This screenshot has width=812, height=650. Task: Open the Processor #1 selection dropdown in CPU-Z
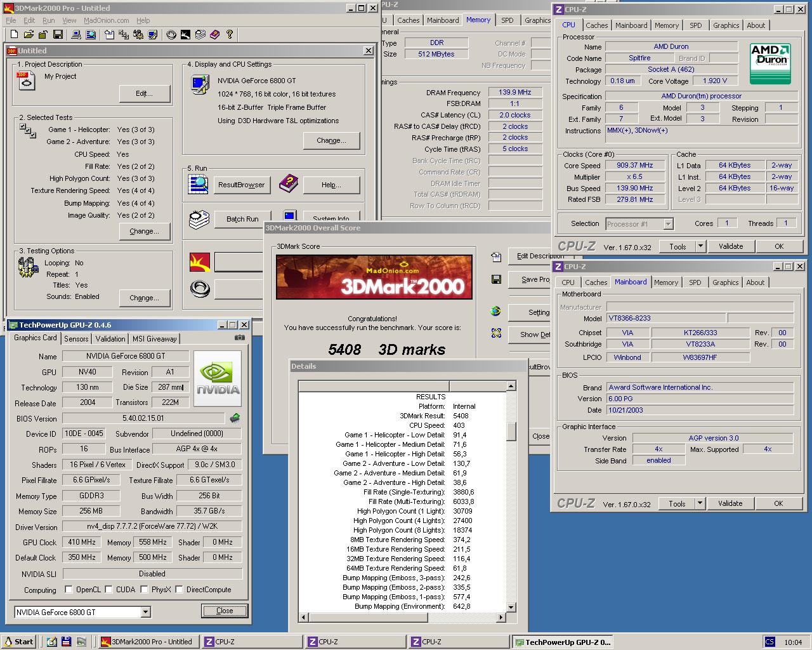click(668, 223)
